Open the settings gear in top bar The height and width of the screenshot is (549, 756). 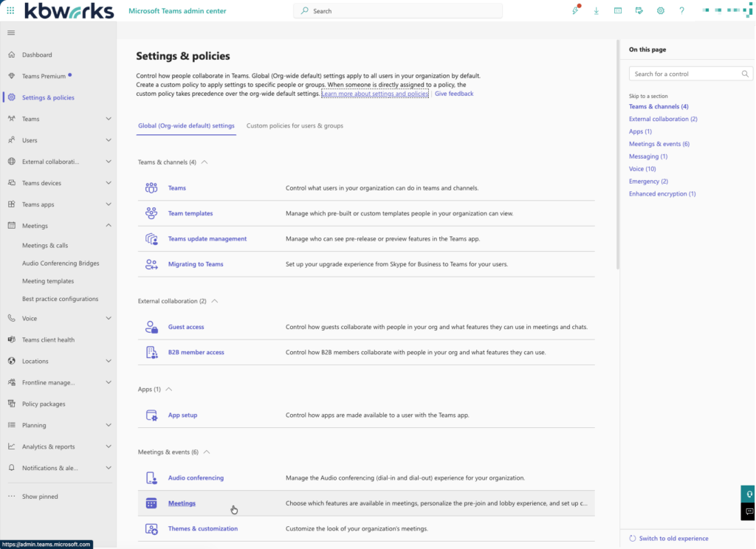tap(661, 10)
